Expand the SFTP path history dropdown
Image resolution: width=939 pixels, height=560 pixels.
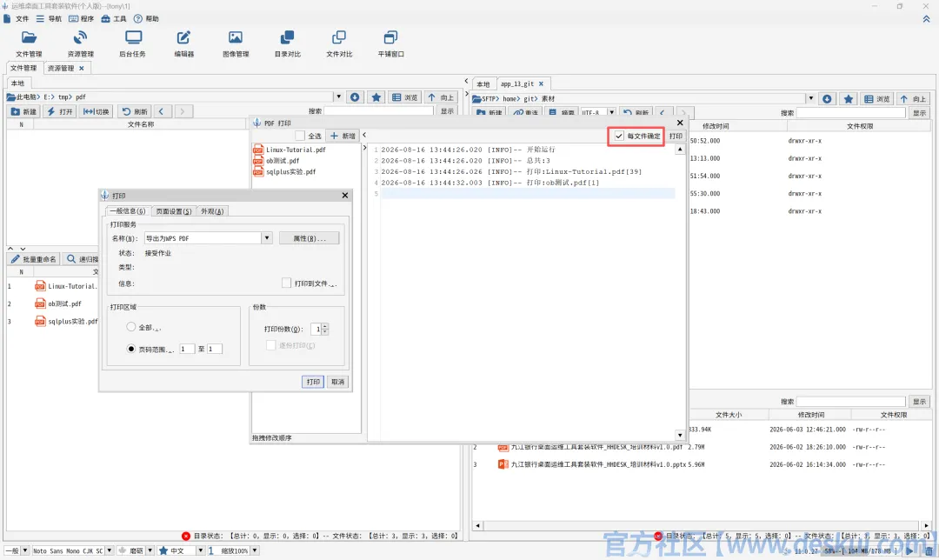click(x=810, y=99)
